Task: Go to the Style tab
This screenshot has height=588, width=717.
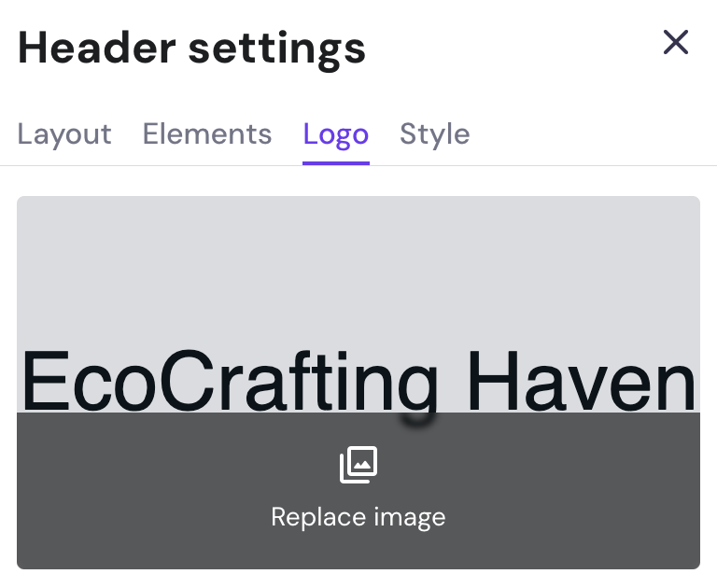Action: tap(434, 134)
